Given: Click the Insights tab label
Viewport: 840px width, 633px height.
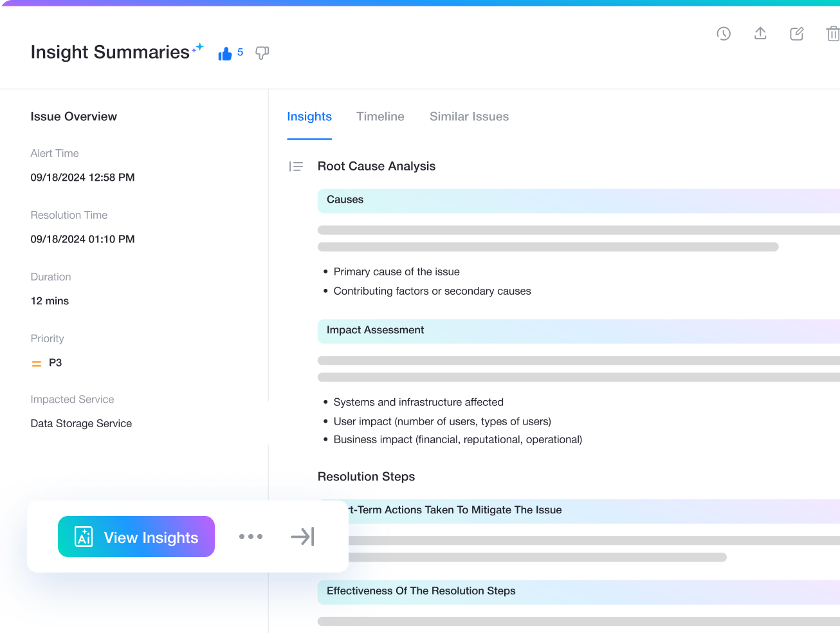Looking at the screenshot, I should click(309, 116).
